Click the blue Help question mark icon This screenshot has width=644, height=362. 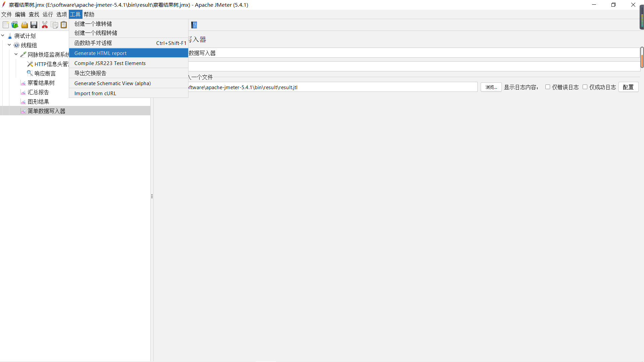tap(194, 25)
